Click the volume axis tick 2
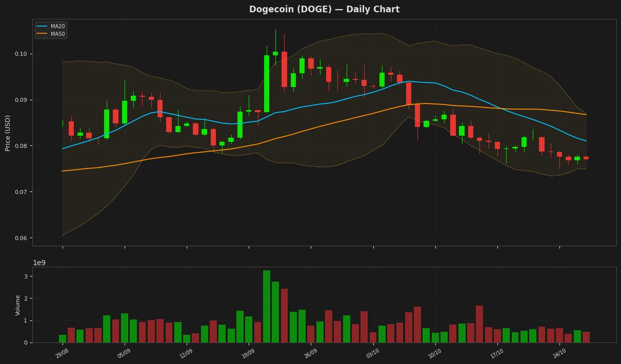The image size is (621, 364). point(25,299)
